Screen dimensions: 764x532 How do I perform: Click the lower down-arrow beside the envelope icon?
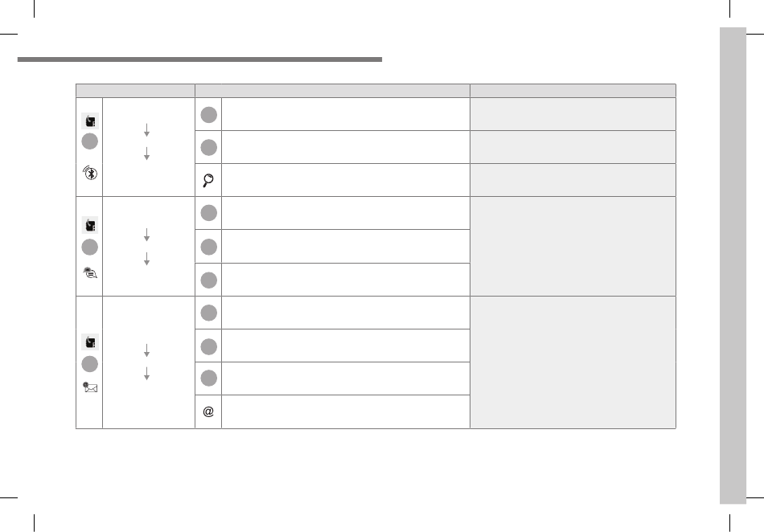(x=148, y=374)
